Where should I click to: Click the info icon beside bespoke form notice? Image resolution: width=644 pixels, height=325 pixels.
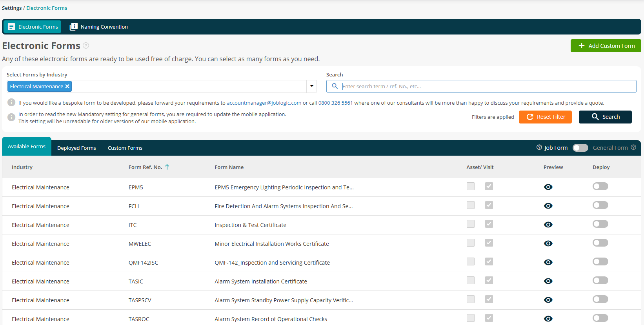point(11,102)
